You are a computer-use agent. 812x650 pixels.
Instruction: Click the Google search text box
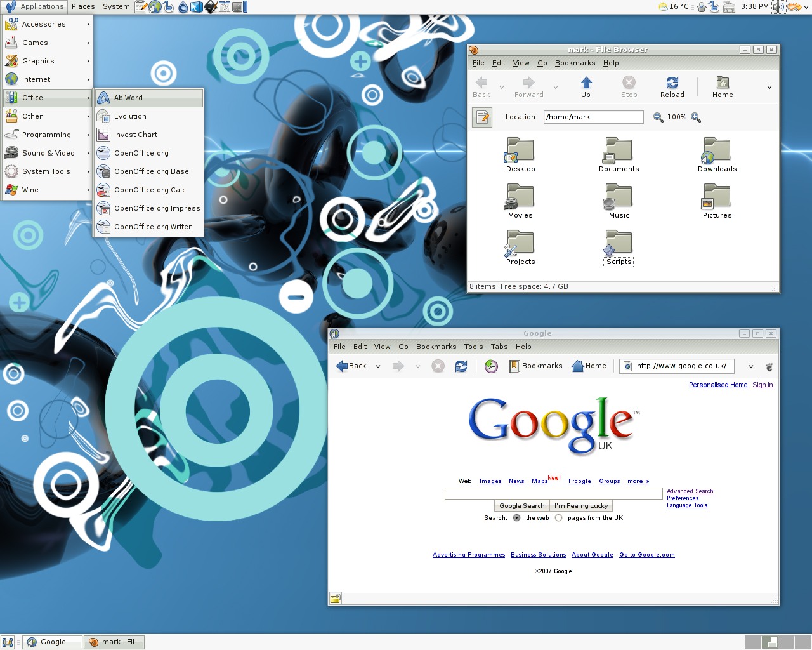point(554,494)
